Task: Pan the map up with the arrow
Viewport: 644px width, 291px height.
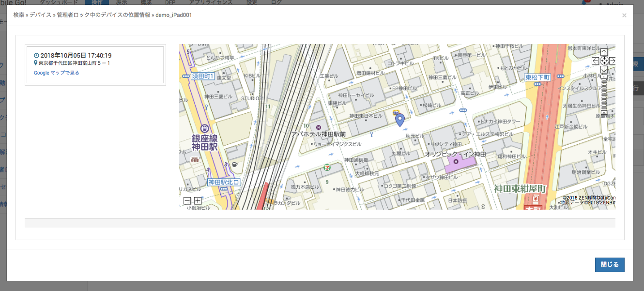Action: (604, 52)
